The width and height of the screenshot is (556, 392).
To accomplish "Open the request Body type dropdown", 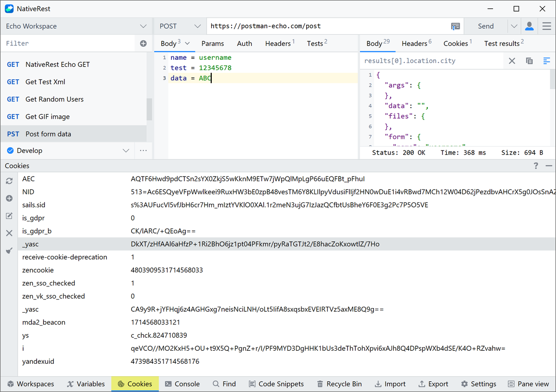I will tap(187, 43).
